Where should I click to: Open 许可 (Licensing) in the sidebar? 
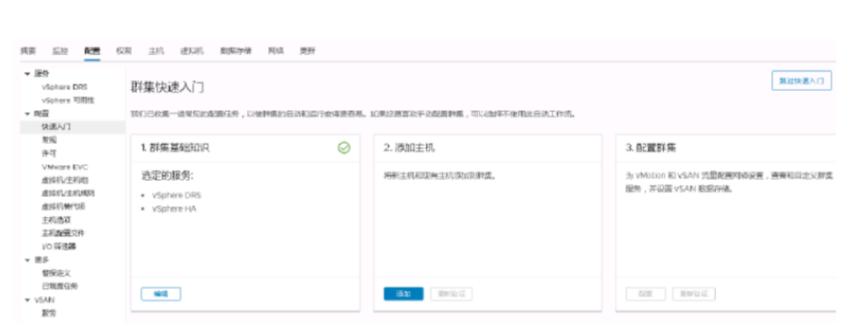pyautogui.click(x=49, y=153)
